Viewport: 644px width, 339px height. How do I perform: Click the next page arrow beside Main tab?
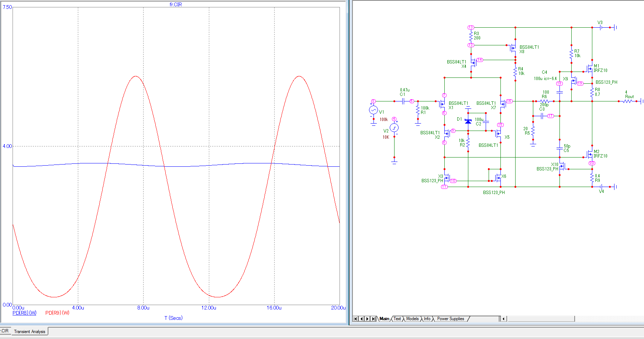(368, 319)
